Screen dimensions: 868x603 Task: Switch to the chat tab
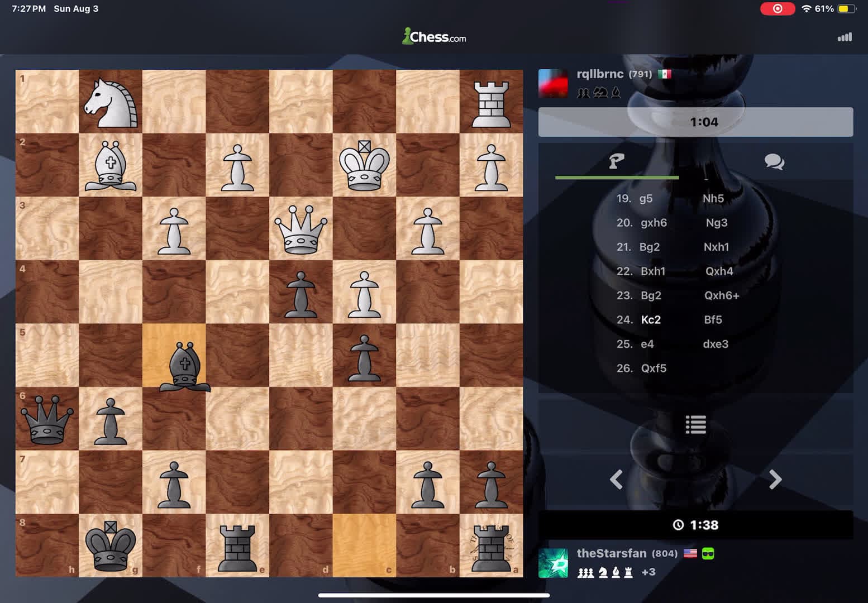click(x=774, y=162)
